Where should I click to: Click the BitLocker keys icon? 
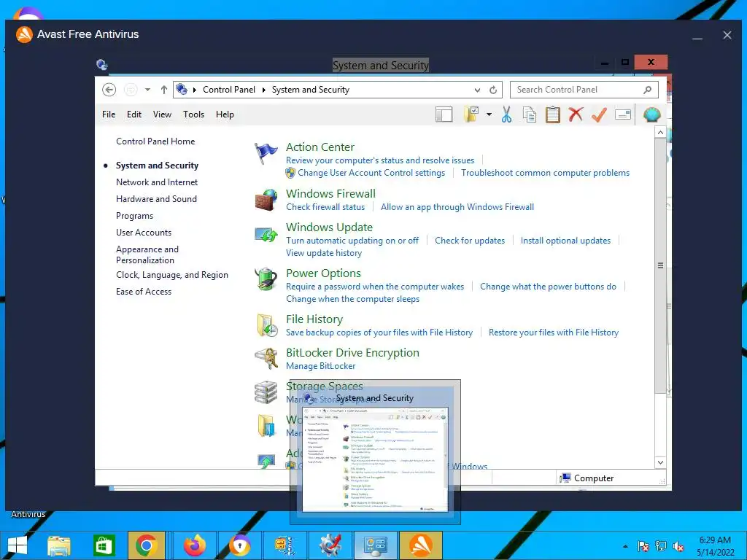[x=267, y=359]
